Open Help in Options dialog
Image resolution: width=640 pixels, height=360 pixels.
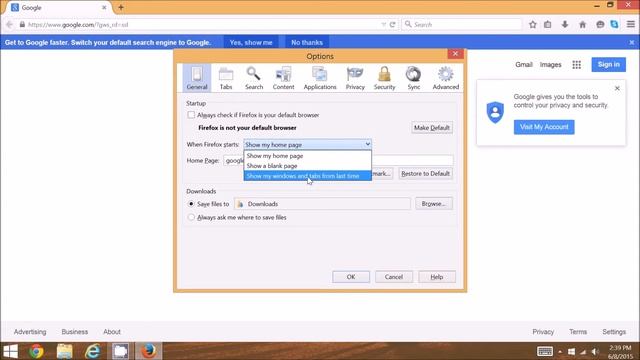[437, 277]
